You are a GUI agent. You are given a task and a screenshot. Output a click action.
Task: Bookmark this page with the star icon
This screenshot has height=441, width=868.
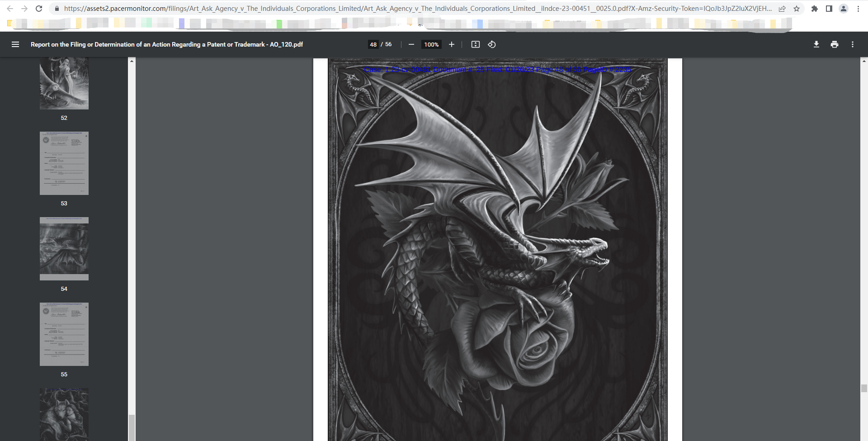pos(797,9)
